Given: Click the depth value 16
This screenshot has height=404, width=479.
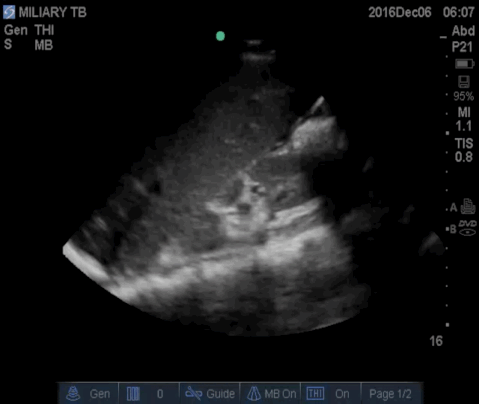Looking at the screenshot, I should tap(436, 341).
